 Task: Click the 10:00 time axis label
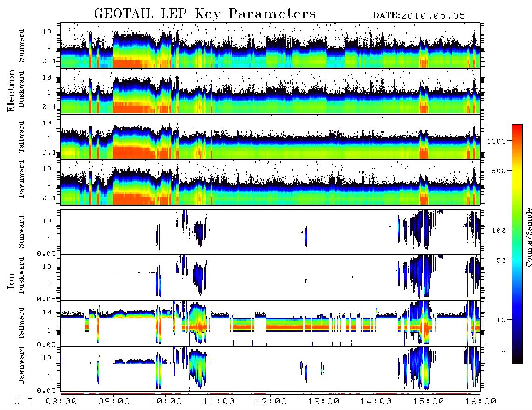click(166, 402)
